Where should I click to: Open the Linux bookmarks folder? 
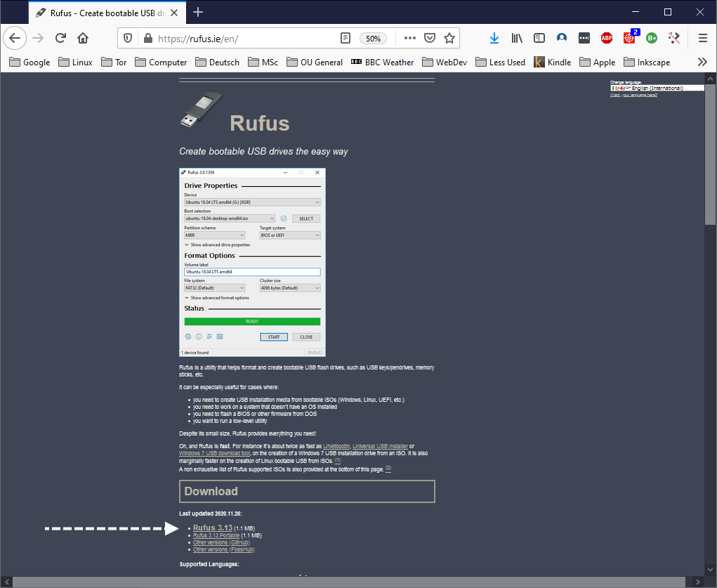[75, 62]
